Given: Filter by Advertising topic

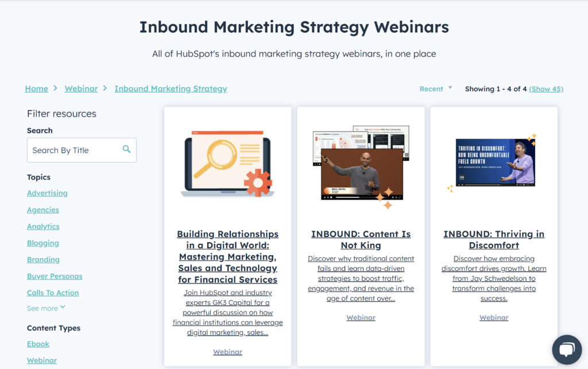Looking at the screenshot, I should point(47,193).
